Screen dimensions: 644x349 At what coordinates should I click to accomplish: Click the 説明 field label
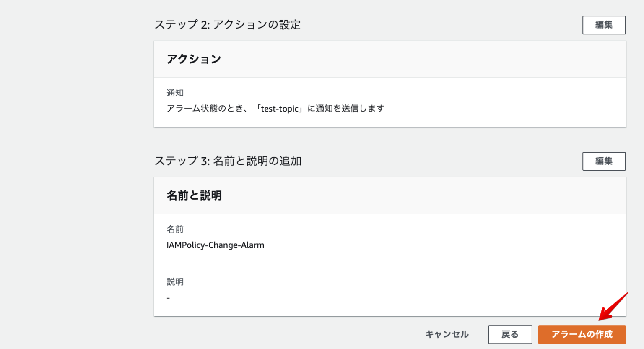[x=175, y=281]
